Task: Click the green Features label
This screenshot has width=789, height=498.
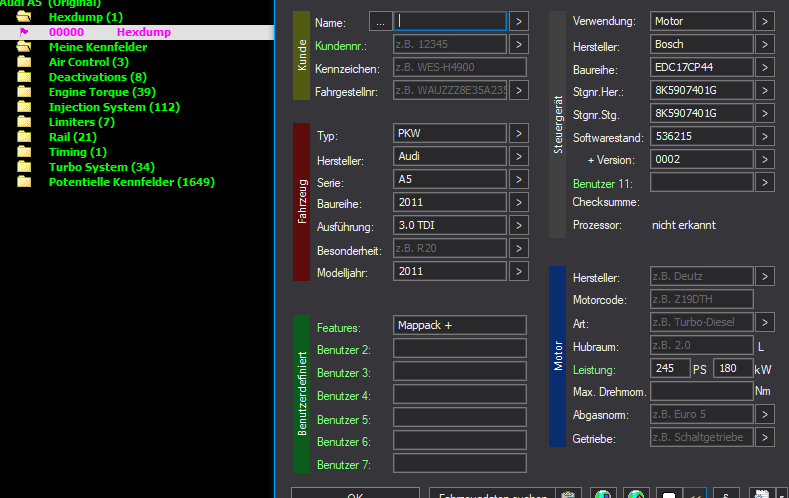Action: (x=339, y=328)
